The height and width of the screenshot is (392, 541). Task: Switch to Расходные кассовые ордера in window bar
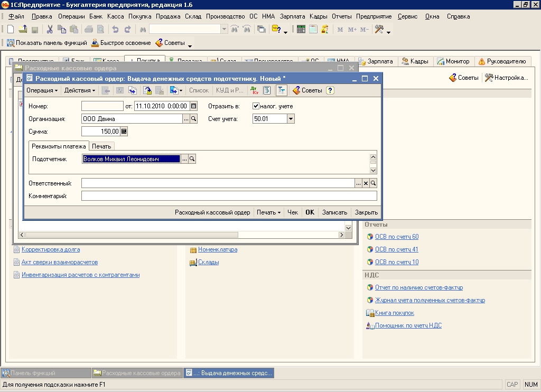[137, 373]
